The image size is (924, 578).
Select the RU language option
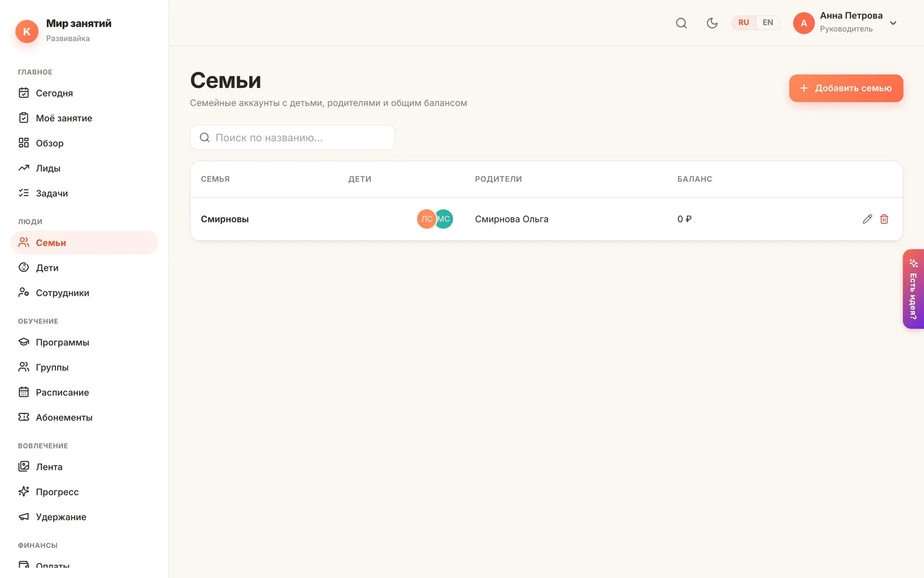744,23
